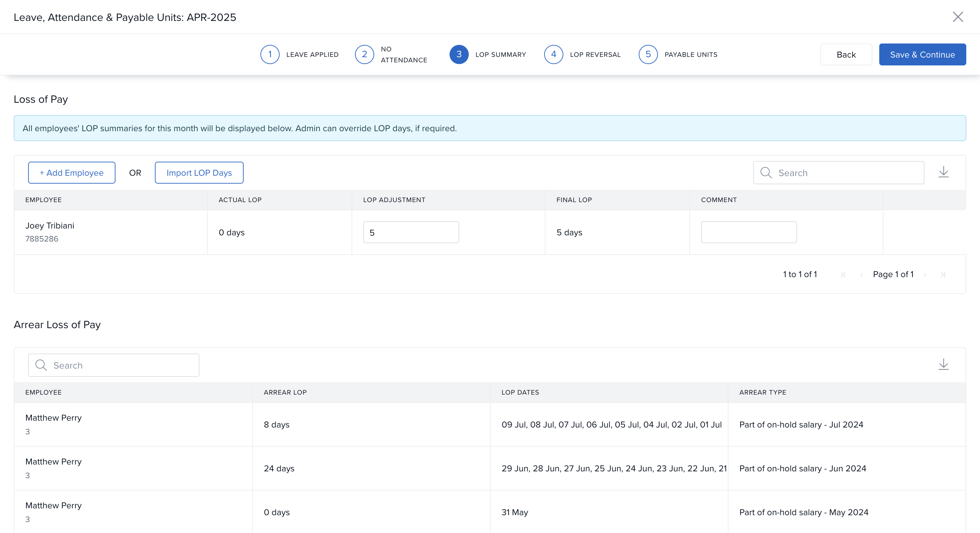Download the Loss of Pay table
Screen dimensions: 980x533
[943, 172]
